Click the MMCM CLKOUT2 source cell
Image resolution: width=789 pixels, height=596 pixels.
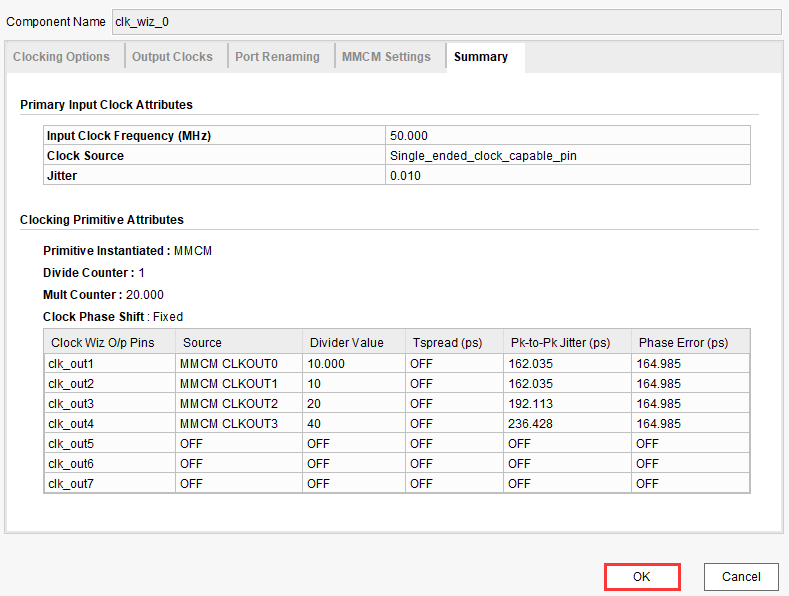(239, 404)
